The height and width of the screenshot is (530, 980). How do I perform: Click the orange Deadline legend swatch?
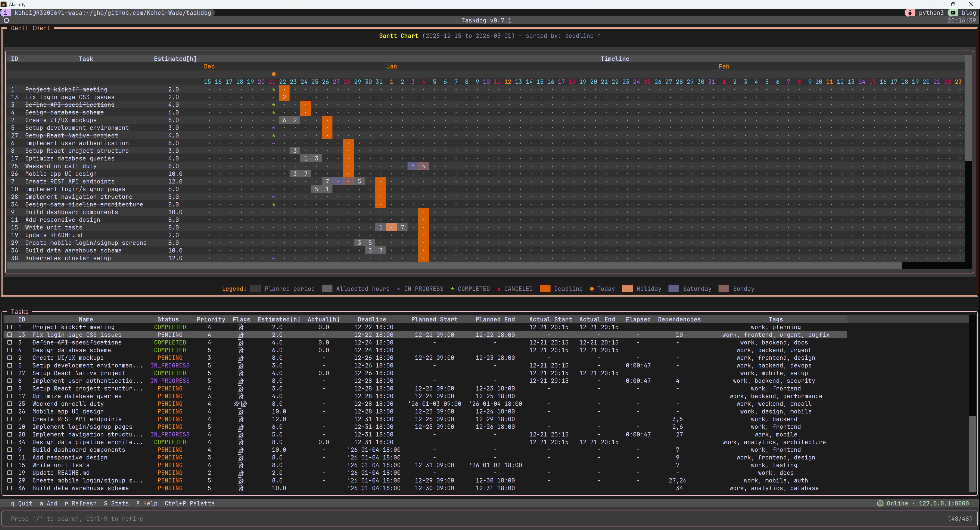click(x=545, y=289)
